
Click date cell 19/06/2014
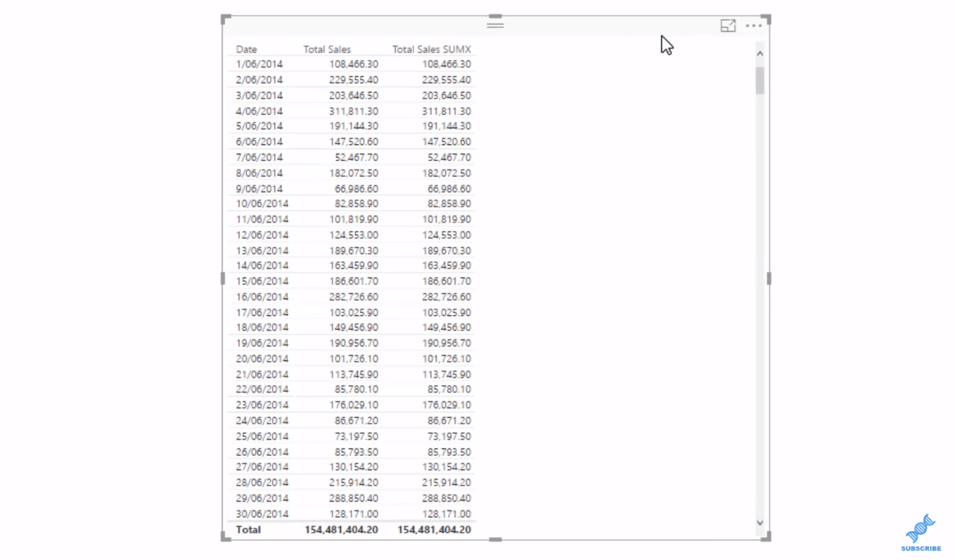click(262, 343)
